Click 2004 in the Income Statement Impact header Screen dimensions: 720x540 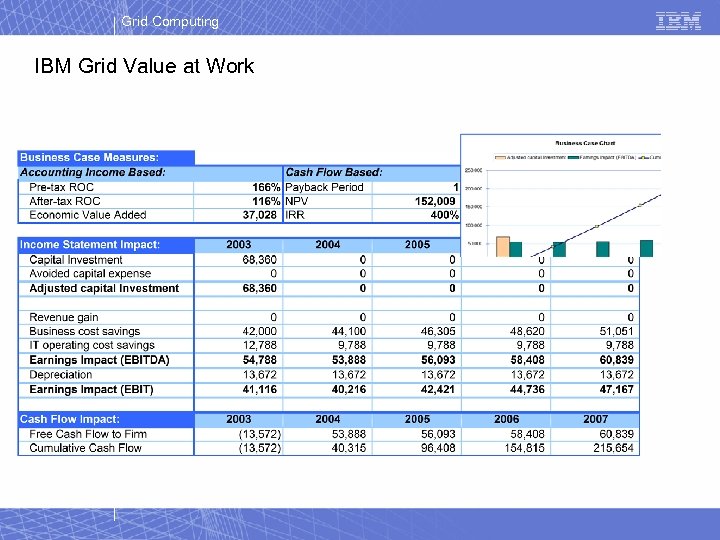(328, 245)
